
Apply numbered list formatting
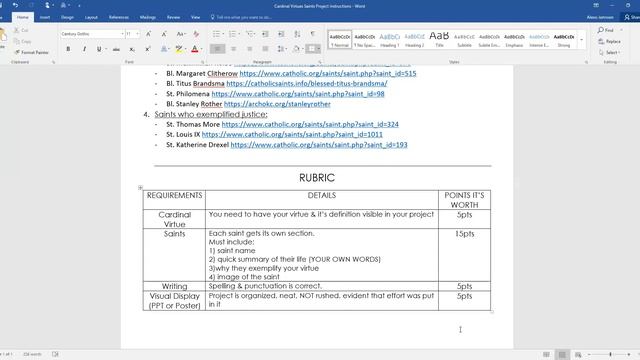232,34
